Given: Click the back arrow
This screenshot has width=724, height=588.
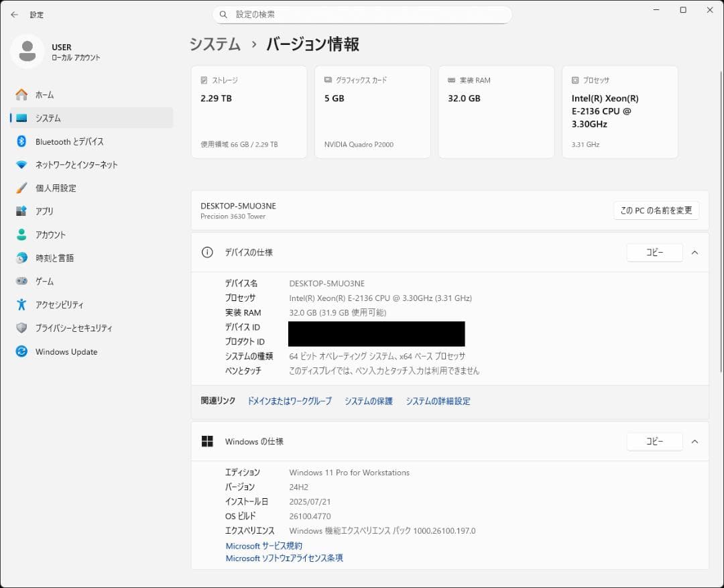Looking at the screenshot, I should click(13, 14).
